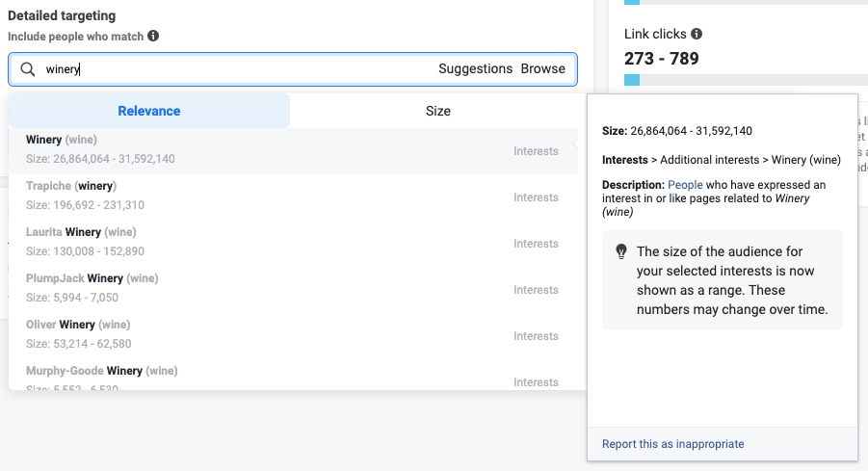
Task: Switch to the Relevance tab
Action: click(149, 111)
